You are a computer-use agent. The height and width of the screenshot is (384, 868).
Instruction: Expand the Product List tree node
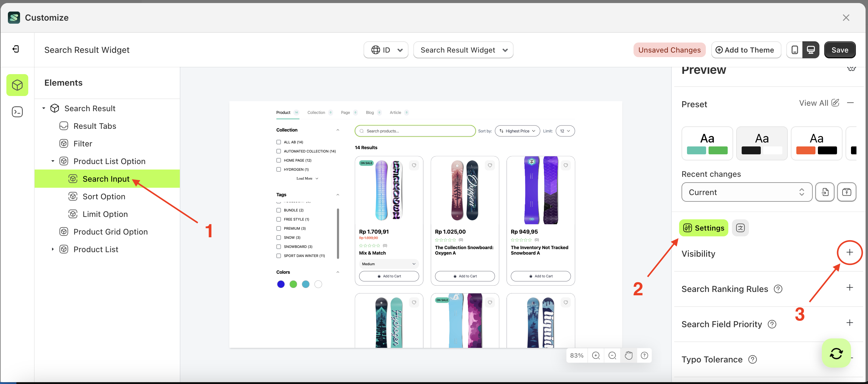(x=53, y=249)
